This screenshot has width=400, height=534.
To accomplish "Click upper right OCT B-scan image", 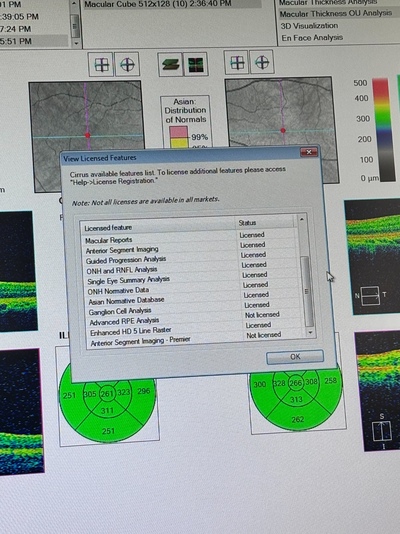I will coord(373,257).
